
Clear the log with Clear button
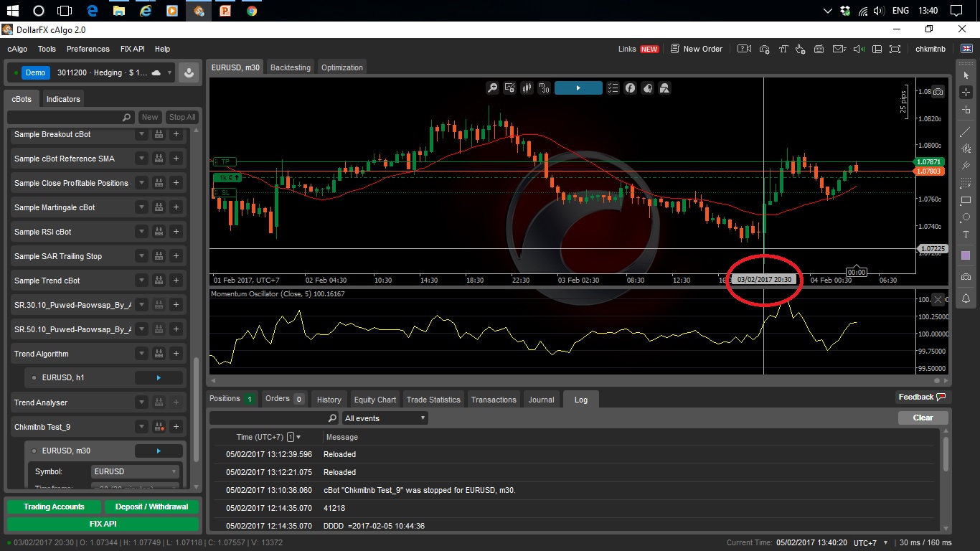click(x=923, y=418)
